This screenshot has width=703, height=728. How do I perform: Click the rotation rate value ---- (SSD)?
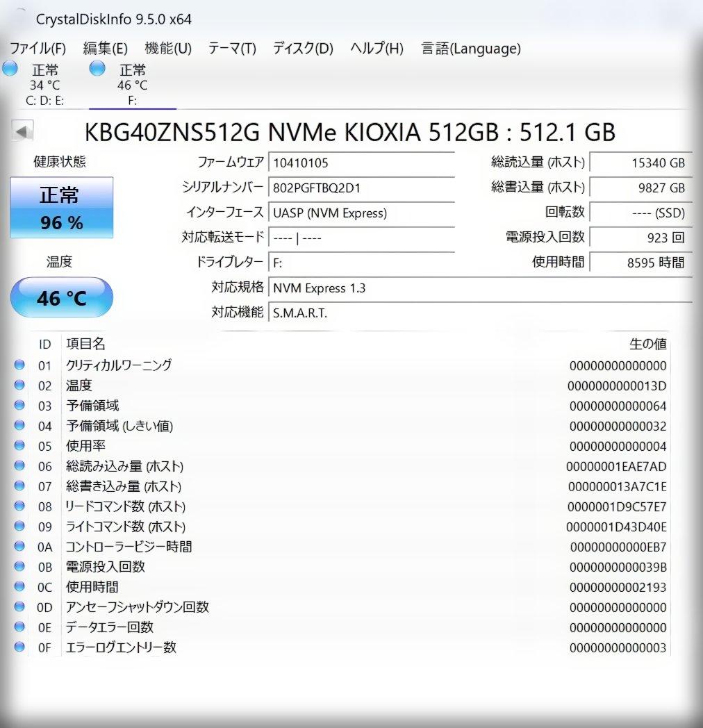point(641,213)
